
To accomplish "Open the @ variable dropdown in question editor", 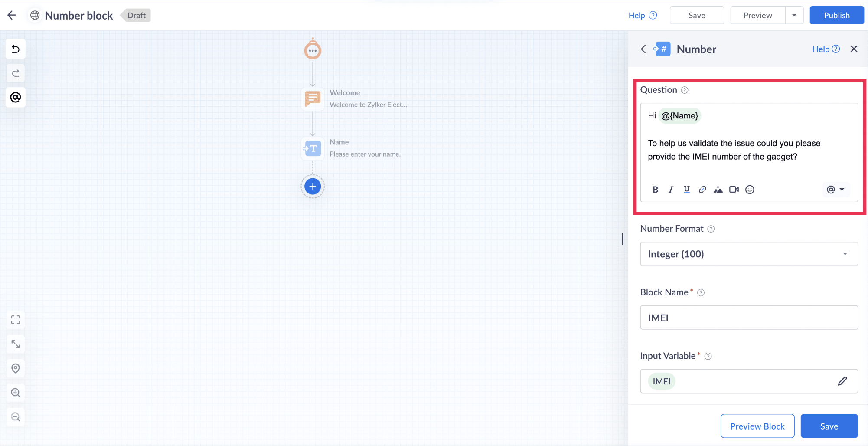I will (835, 190).
